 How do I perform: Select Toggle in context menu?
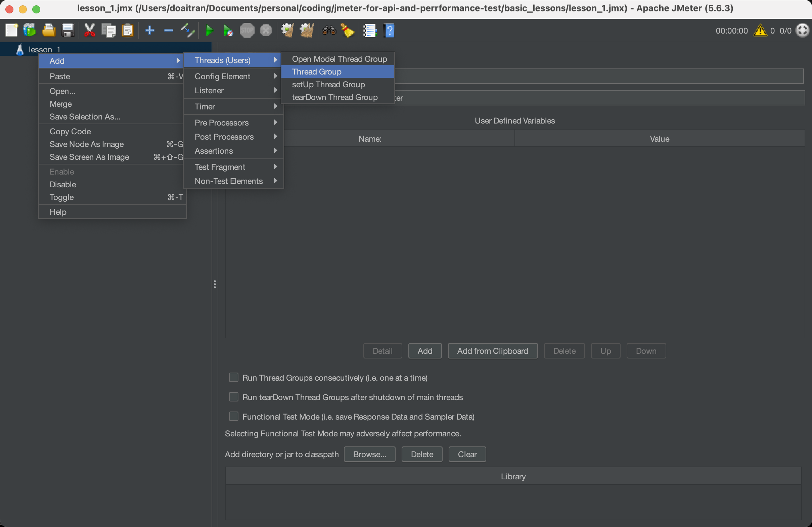point(112,197)
